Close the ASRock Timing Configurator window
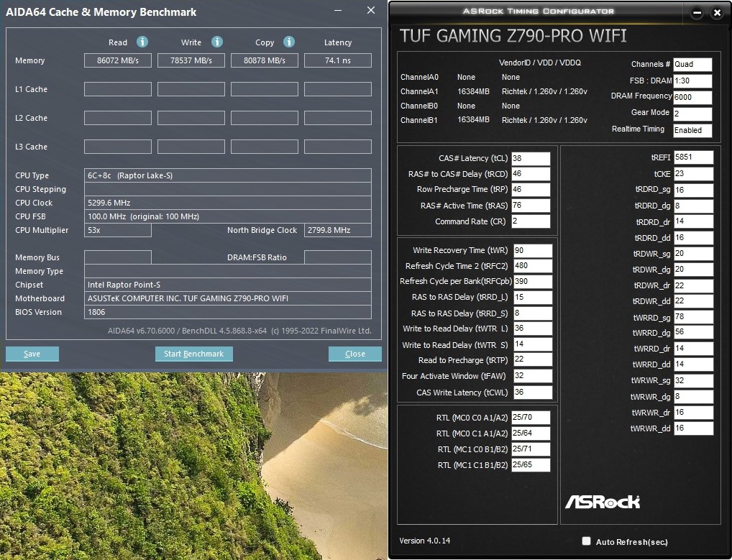This screenshot has width=732, height=560. [x=718, y=13]
